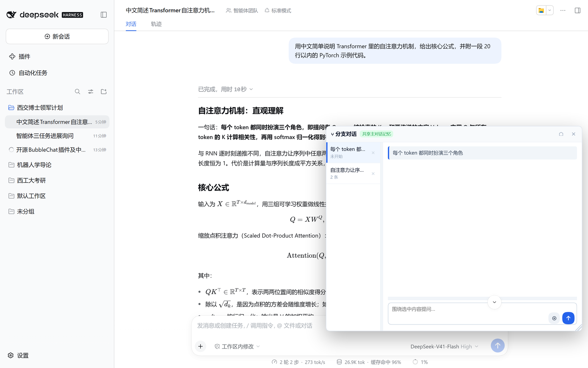Expand the 已完成，用时 10秒 details
Screen dimensions: 588x368
(x=225, y=89)
